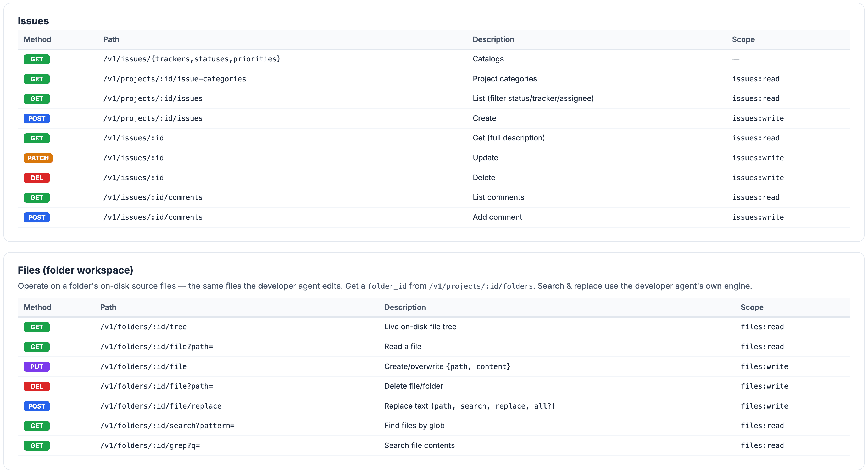Click the inline /v1/projects/:id/folders code reference
Viewport: 868px width, 476px height.
(x=481, y=286)
